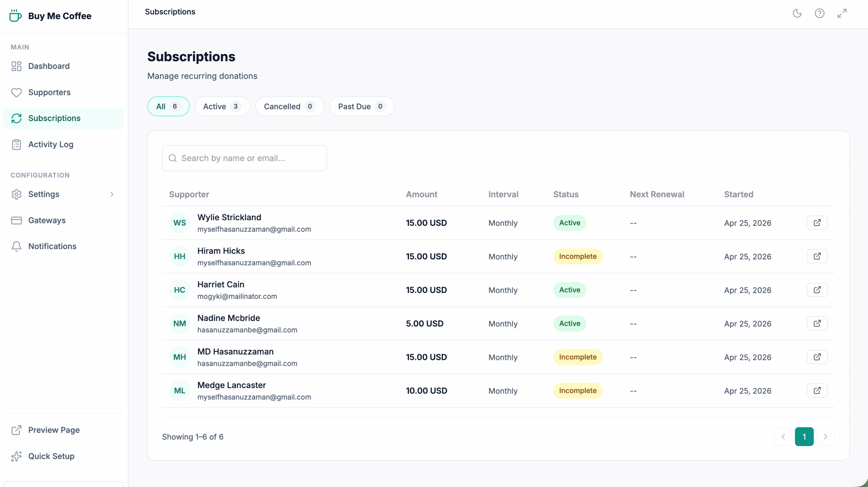
Task: Open Hiram Hicks external link icon
Action: (817, 256)
